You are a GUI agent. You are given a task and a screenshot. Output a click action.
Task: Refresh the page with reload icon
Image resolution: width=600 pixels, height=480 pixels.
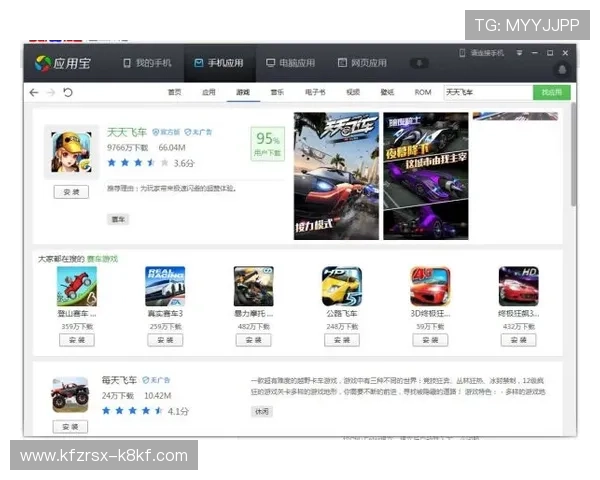tap(68, 92)
